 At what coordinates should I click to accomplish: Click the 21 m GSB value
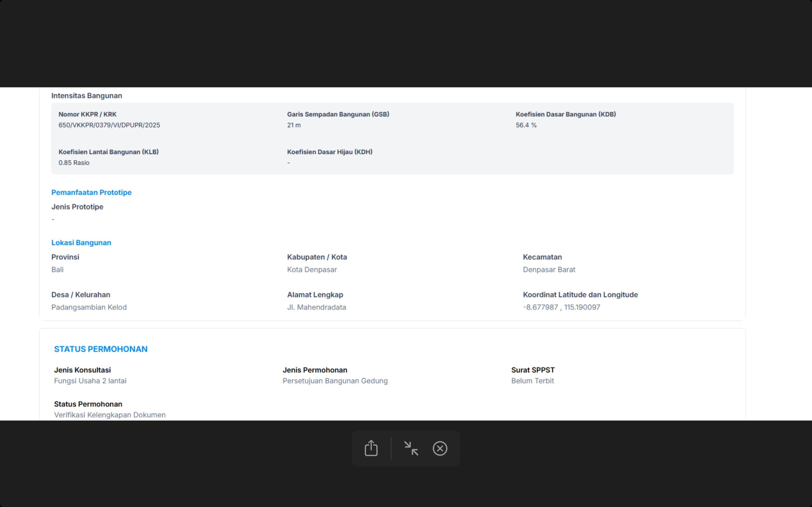pyautogui.click(x=294, y=125)
